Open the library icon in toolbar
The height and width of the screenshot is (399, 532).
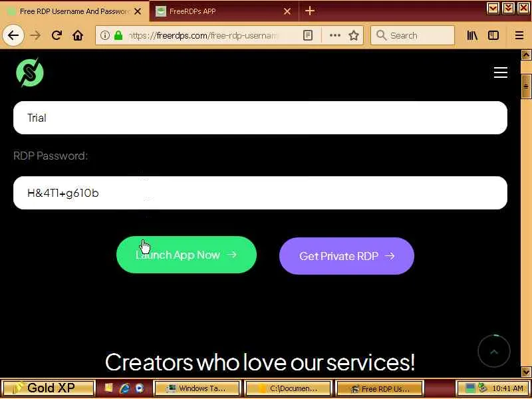(472, 35)
